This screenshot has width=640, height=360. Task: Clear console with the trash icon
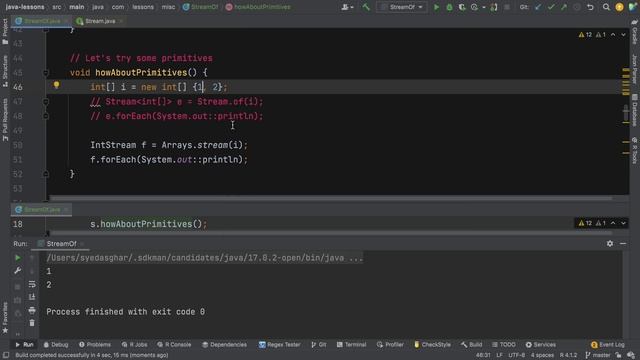pyautogui.click(x=32, y=323)
